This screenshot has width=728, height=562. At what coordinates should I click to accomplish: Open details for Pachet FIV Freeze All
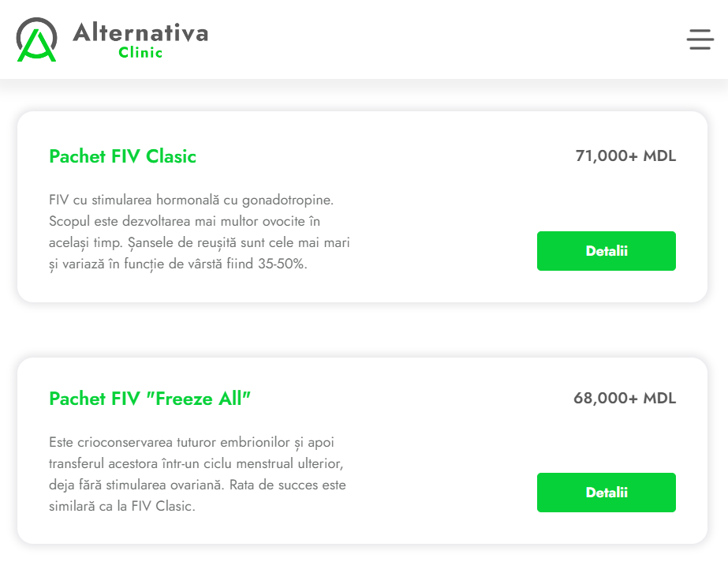pyautogui.click(x=606, y=492)
